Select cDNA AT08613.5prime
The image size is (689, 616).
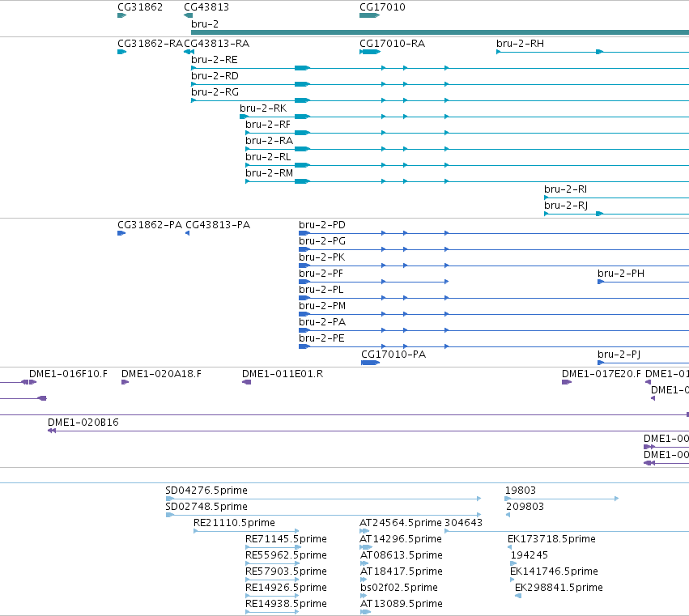402,555
